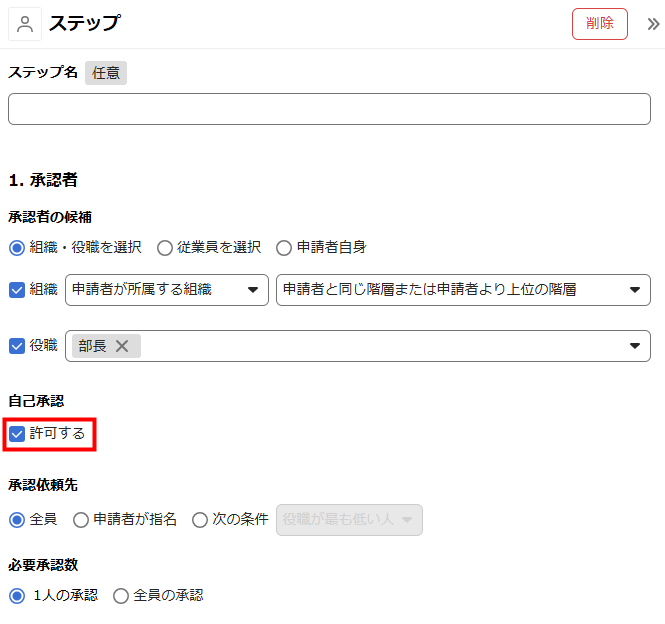665x624 pixels.
Task: Select 全員 for 承認依頼先
Action: click(17, 520)
